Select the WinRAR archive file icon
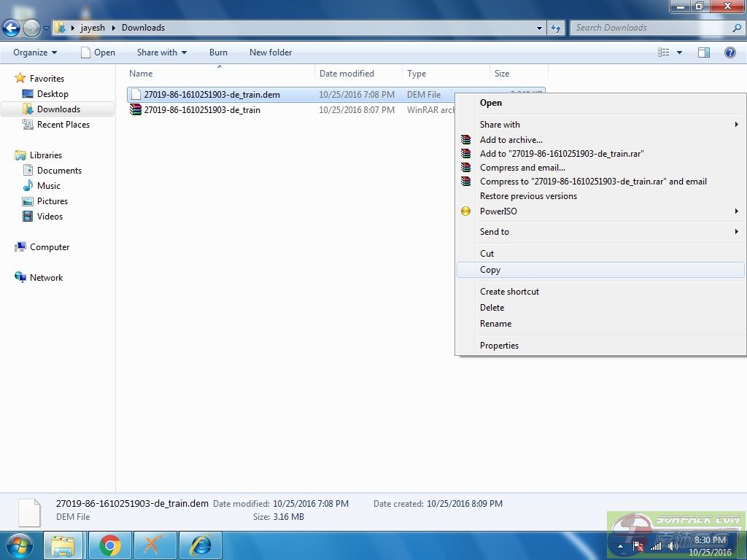 pos(136,110)
